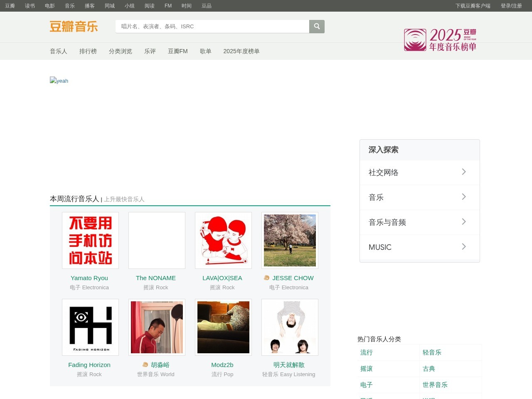Select 流行 genre category
Image resolution: width=532 pixels, height=399 pixels.
click(367, 352)
